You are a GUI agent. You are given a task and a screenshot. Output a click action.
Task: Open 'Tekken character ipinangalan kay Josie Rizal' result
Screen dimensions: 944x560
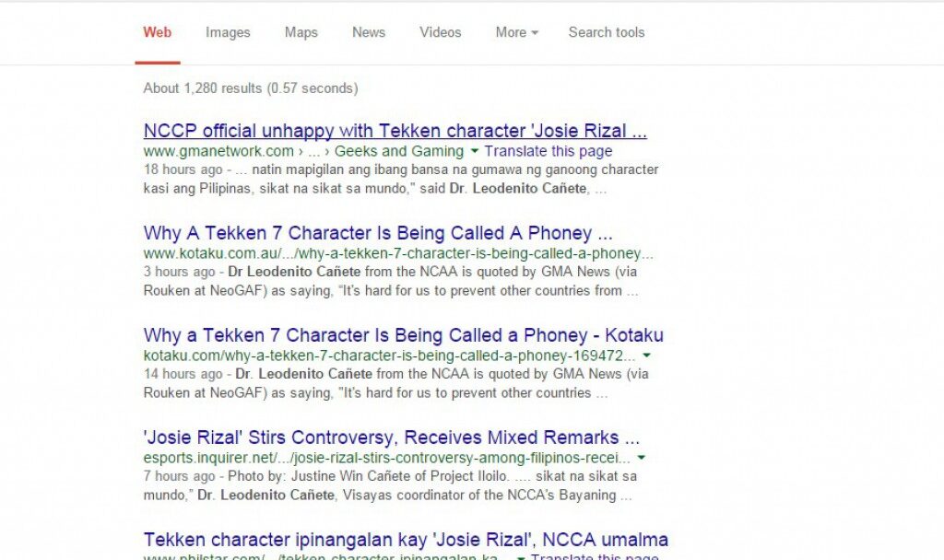pyautogui.click(x=406, y=540)
